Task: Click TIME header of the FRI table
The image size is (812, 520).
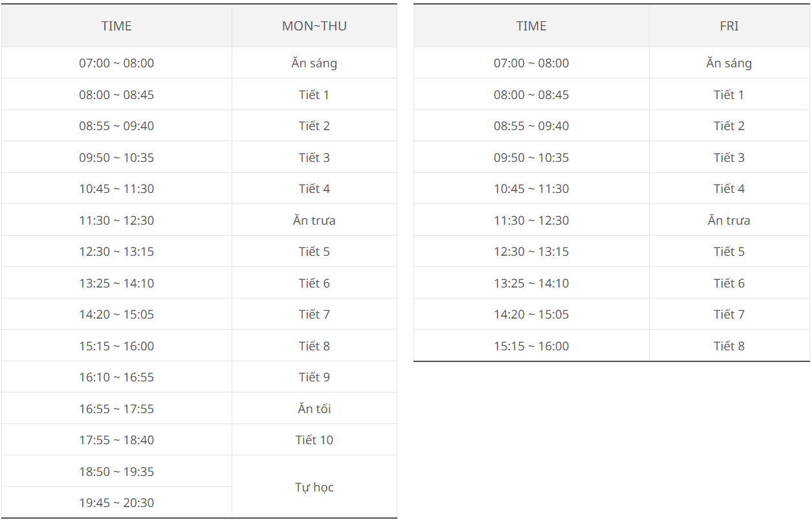Action: click(531, 26)
